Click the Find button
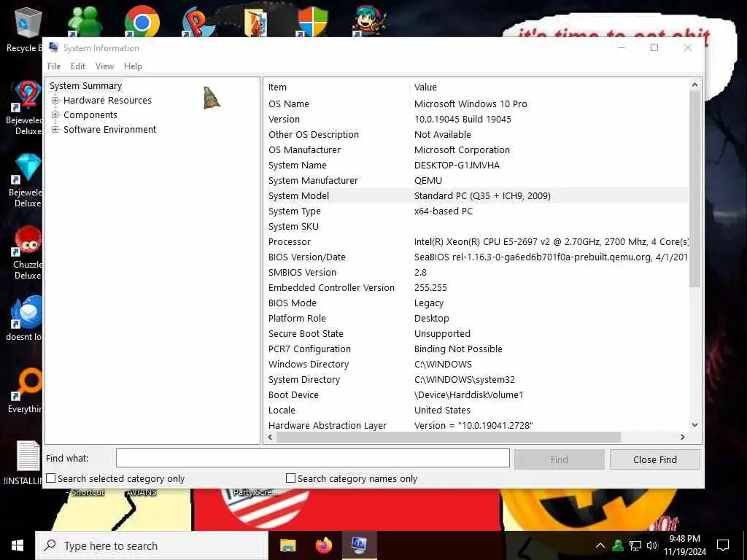 (x=560, y=459)
